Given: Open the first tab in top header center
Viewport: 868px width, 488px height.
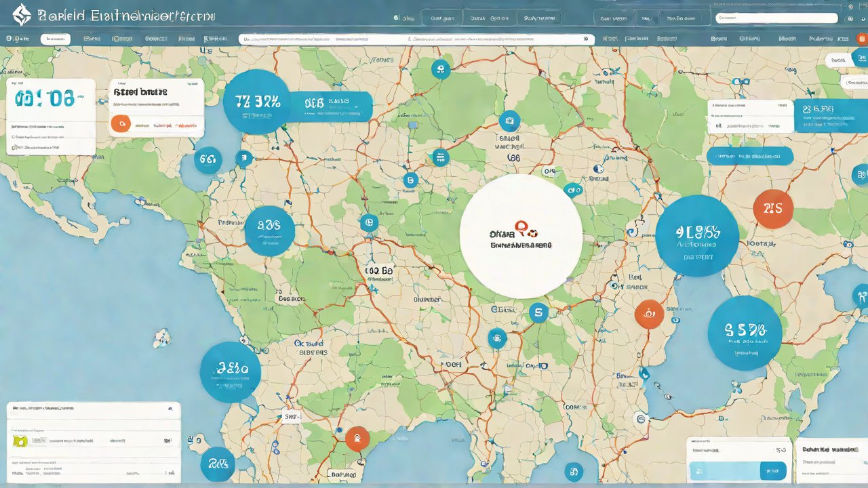Looking at the screenshot, I should click(442, 18).
